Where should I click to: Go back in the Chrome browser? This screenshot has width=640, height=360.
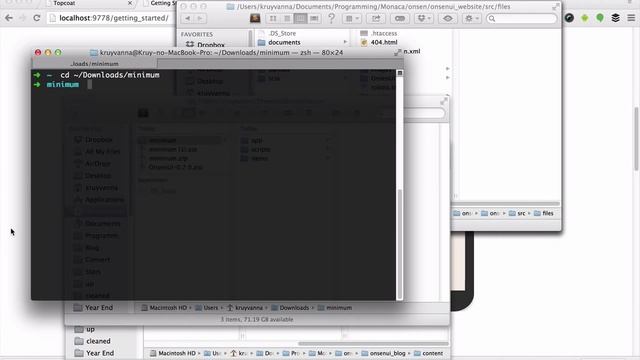pos(9,18)
